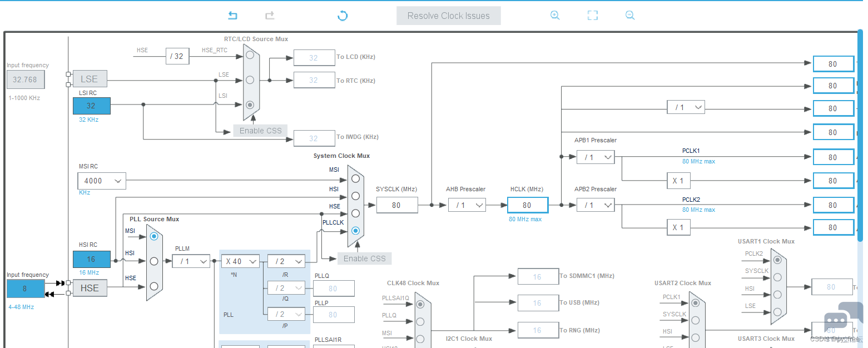868x348 pixels.
Task: Open the MSI RC 4000 dropdown
Action: coord(102,181)
